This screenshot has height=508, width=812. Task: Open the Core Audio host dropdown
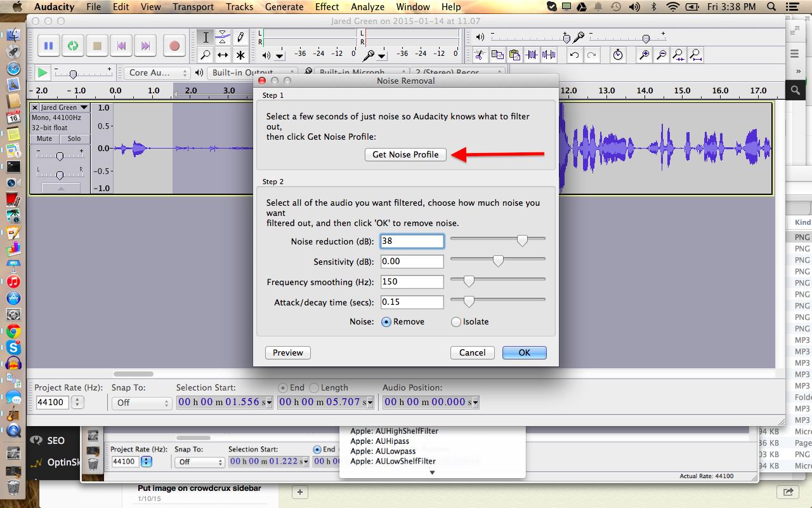[x=157, y=73]
